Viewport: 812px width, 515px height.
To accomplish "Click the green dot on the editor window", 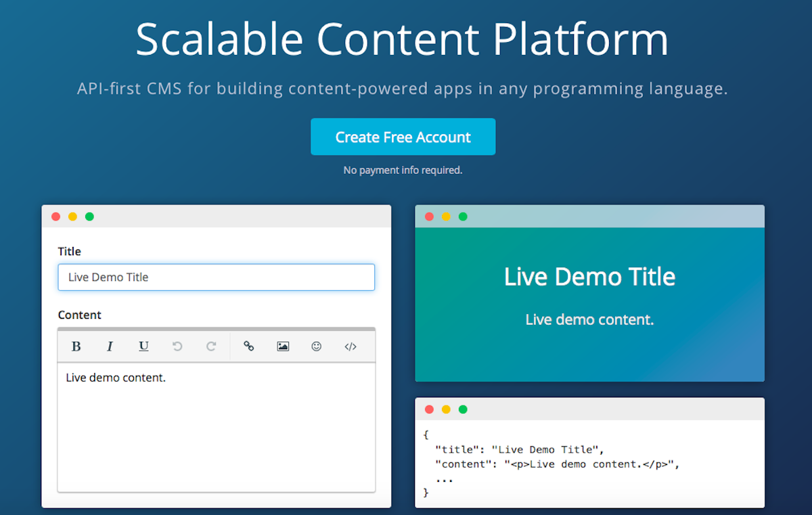I will coord(89,217).
